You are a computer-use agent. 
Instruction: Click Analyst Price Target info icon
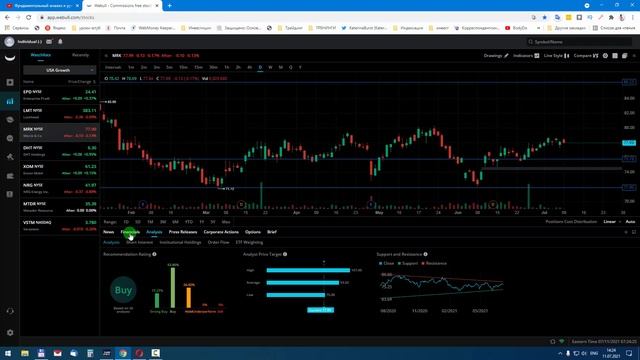(x=285, y=254)
